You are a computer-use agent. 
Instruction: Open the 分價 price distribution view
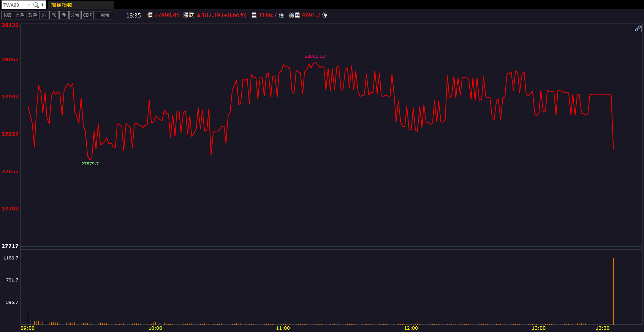(75, 15)
